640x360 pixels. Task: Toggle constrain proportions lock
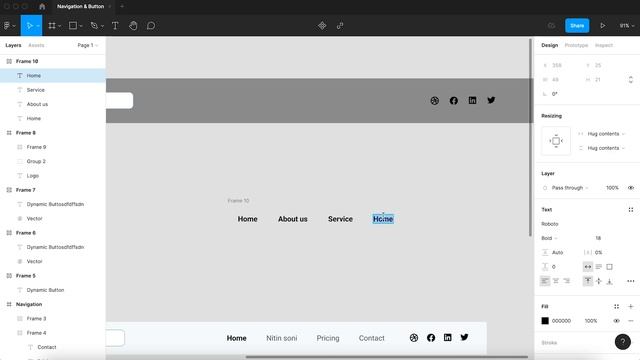(631, 80)
